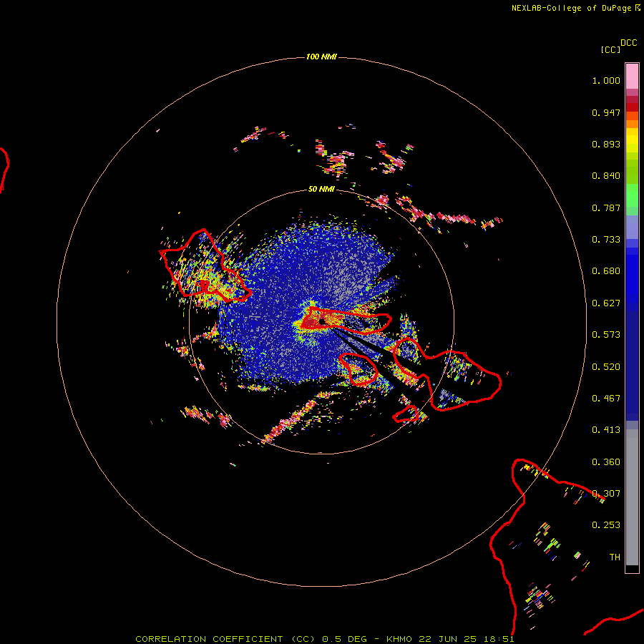Click the 0.307 color scale label

point(606,494)
